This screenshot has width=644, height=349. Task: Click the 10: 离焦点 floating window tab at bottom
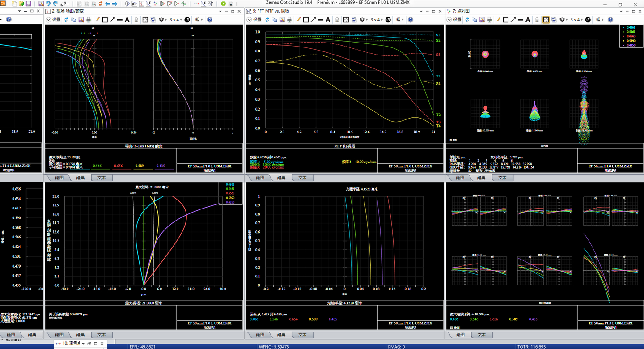pos(72,343)
